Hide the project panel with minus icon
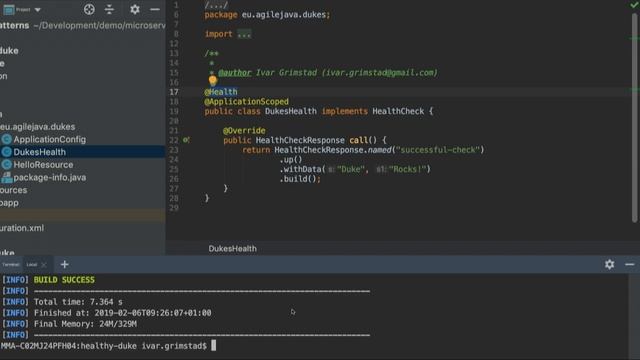The width and height of the screenshot is (640, 360). 155,9
